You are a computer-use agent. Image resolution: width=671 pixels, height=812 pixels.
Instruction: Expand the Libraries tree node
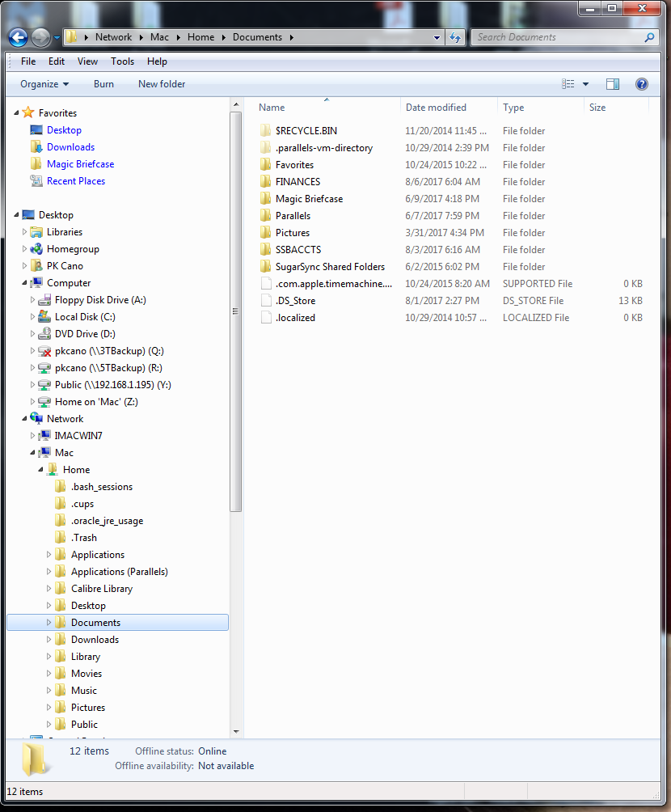25,232
